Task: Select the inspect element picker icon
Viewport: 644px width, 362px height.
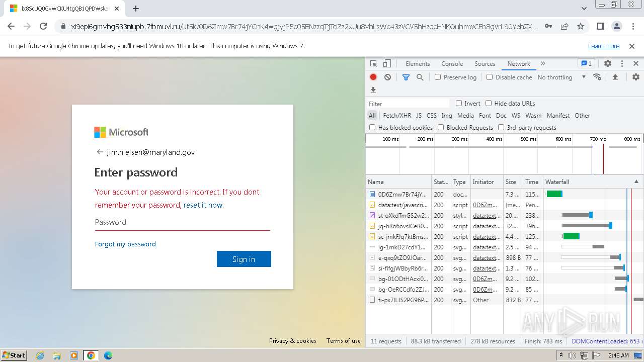Action: point(373,64)
